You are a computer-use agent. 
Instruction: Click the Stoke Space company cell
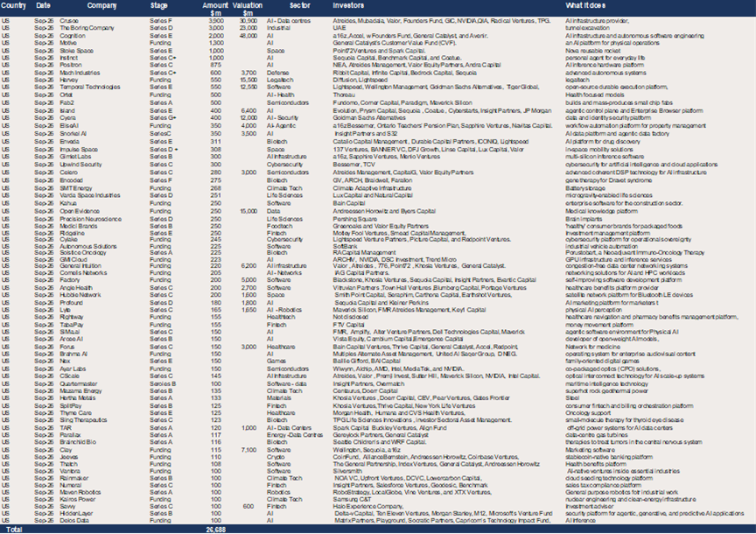pos(76,51)
